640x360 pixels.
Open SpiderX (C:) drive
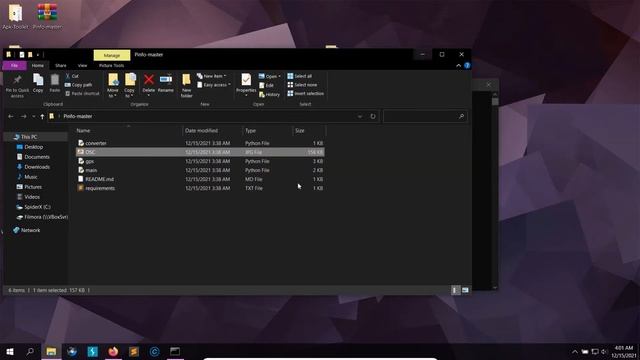pyautogui.click(x=37, y=207)
